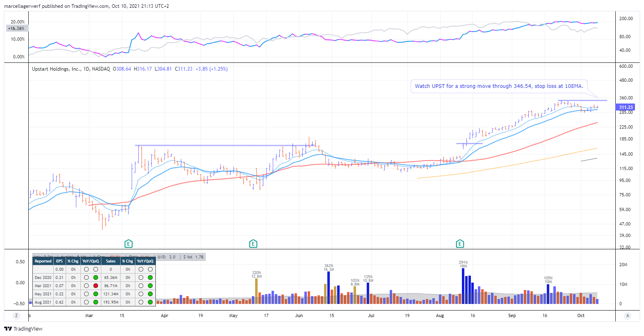Click the C311.23 close value in header

184,69
